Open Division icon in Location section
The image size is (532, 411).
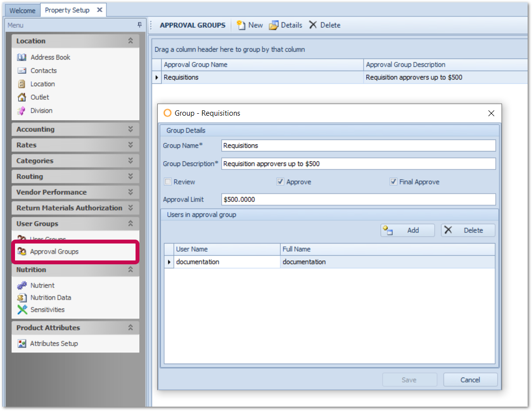pyautogui.click(x=22, y=111)
